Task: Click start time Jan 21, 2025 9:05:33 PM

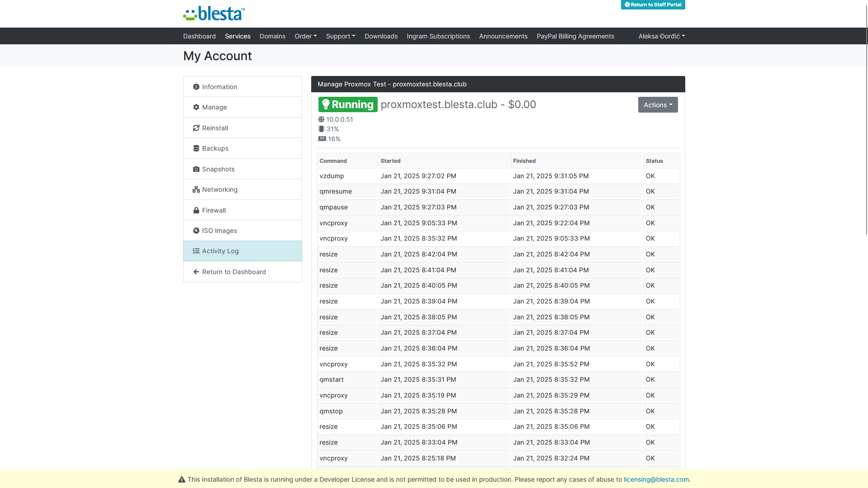Action: click(x=419, y=223)
